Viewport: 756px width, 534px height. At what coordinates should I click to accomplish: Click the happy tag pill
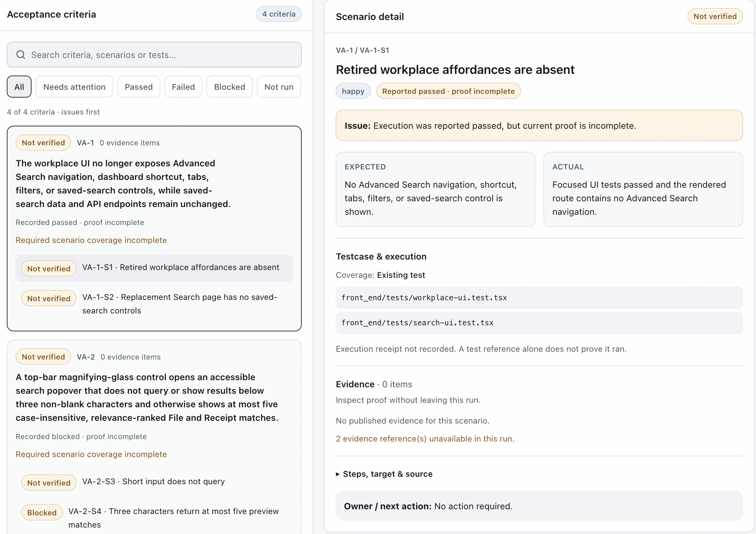(353, 91)
